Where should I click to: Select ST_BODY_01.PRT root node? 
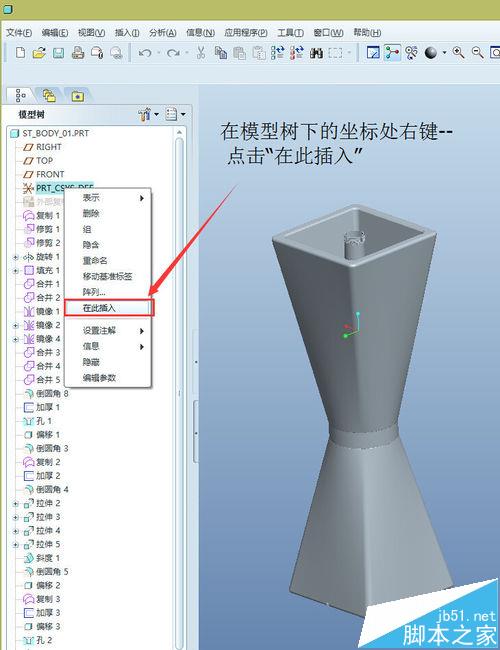click(56, 133)
